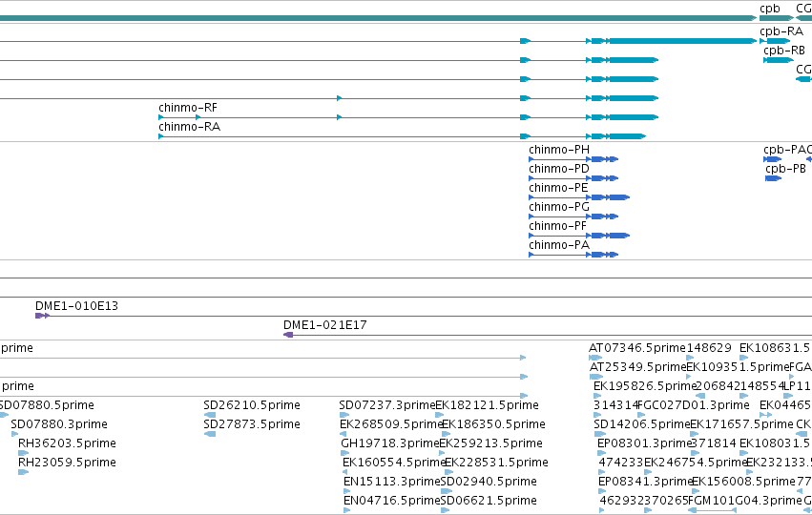Image resolution: width=812 pixels, height=515 pixels.
Task: Click the EN15113.3prime label
Action: [391, 482]
